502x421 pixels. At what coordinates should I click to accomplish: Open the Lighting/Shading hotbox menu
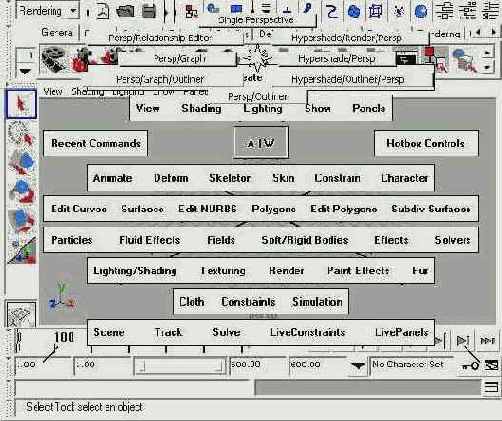point(135,271)
